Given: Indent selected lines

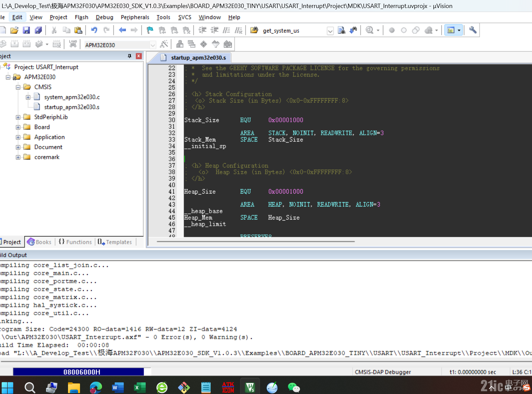Looking at the screenshot, I should point(202,30).
